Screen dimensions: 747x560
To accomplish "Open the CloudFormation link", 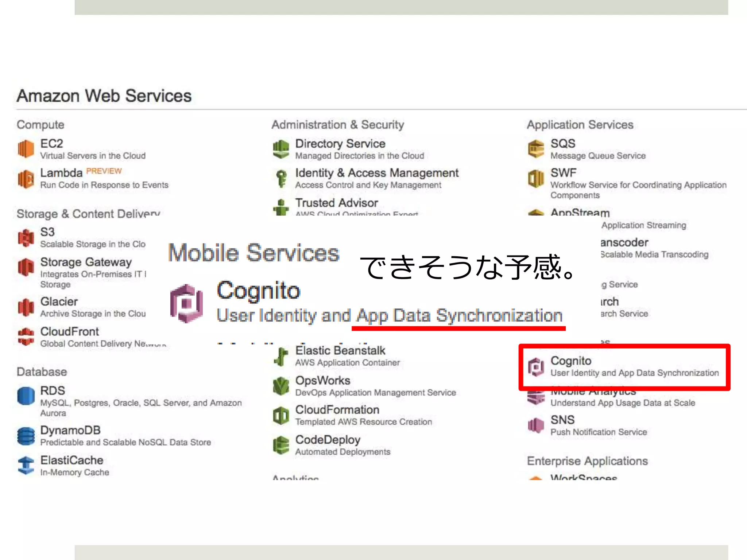I will coord(337,410).
